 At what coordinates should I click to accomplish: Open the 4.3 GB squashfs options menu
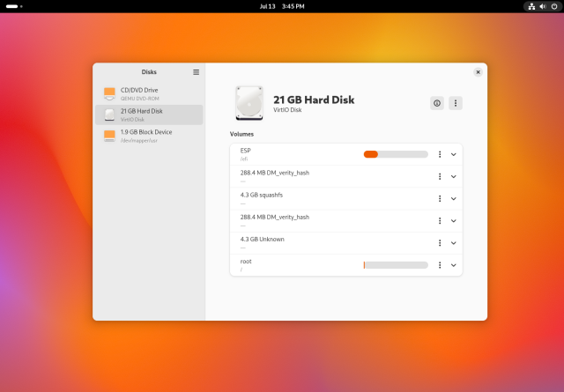coord(440,198)
